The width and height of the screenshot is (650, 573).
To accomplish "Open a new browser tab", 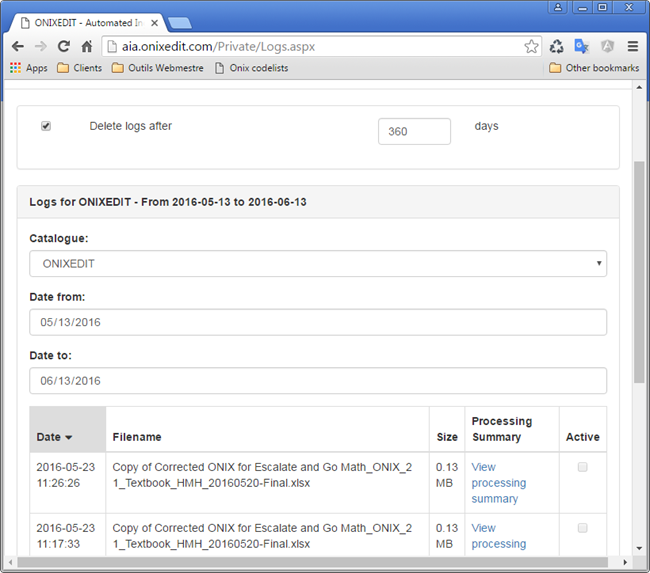I will pyautogui.click(x=179, y=23).
